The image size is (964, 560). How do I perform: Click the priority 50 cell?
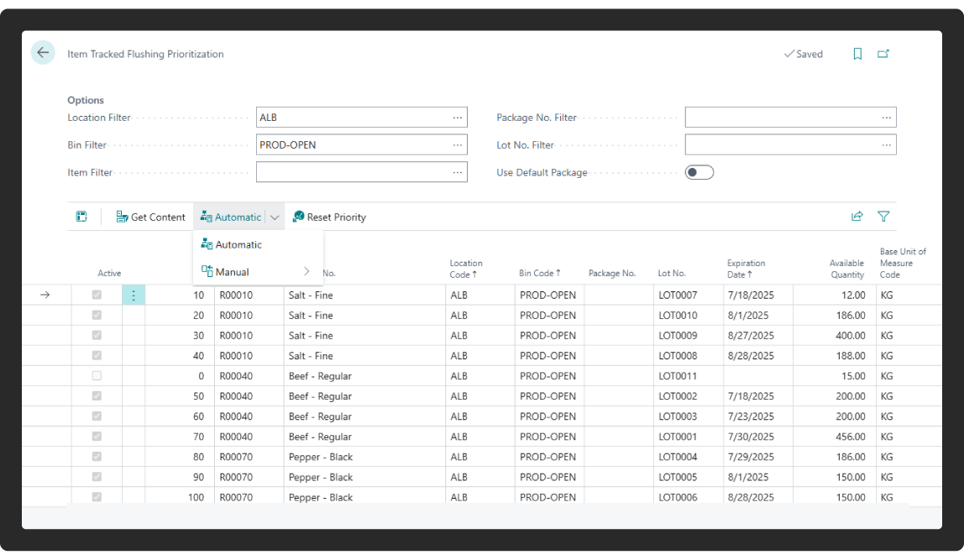(x=180, y=396)
